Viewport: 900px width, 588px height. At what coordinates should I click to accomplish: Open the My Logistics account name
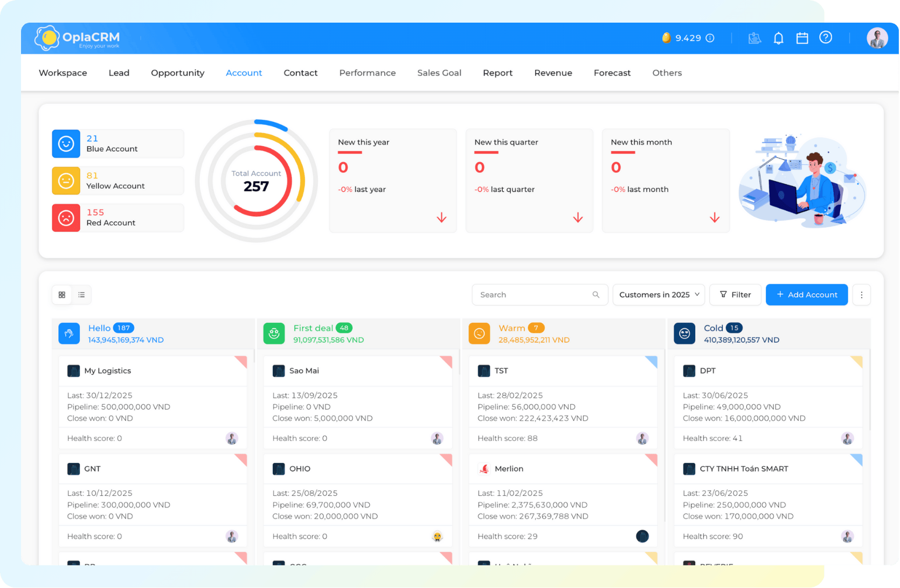click(x=107, y=371)
